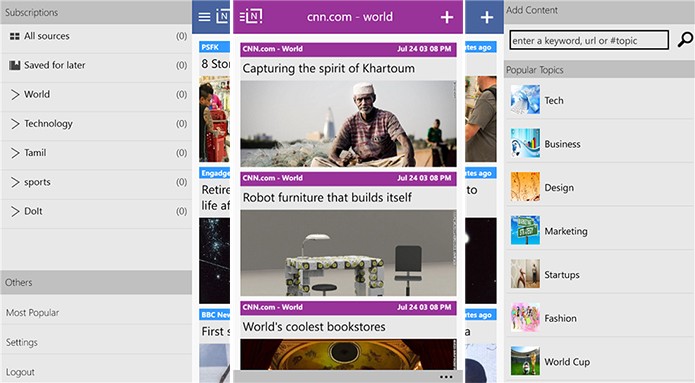Click Logout in the sidebar
The image size is (695, 383).
[x=20, y=372]
